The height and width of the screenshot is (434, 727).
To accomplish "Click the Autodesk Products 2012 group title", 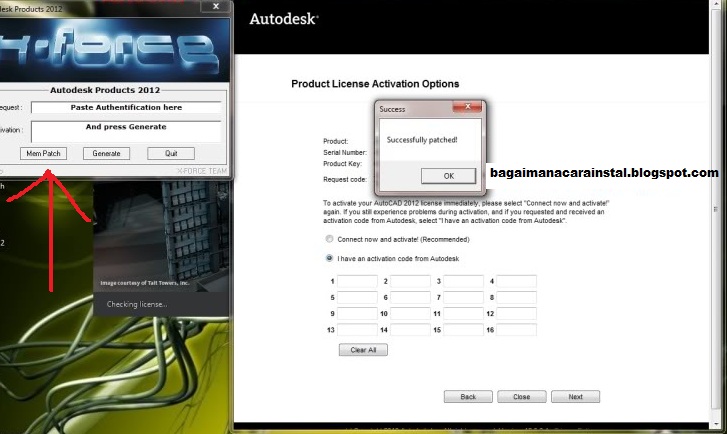I will point(105,90).
